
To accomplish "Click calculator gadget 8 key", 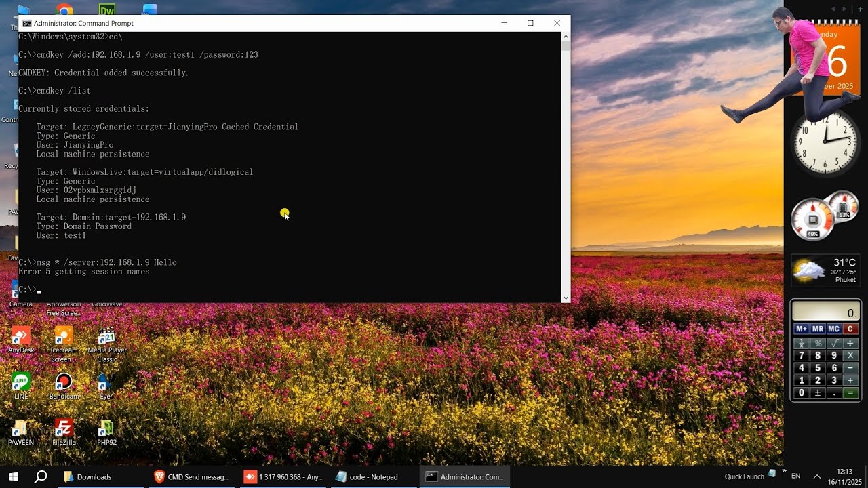I will click(818, 355).
